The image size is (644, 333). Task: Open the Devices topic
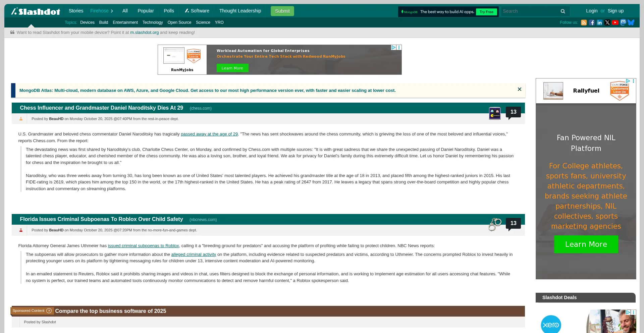(87, 22)
